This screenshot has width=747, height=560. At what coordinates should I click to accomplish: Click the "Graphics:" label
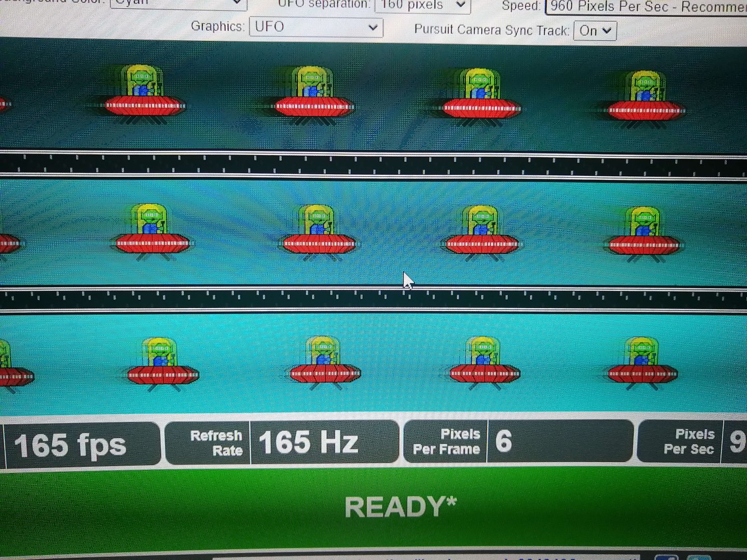(217, 26)
